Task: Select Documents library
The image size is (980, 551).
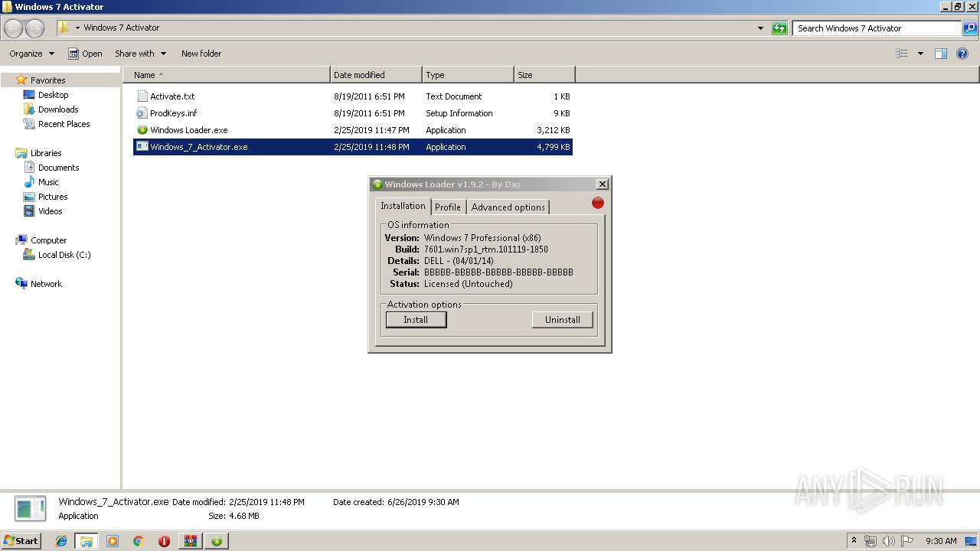Action: pos(58,168)
